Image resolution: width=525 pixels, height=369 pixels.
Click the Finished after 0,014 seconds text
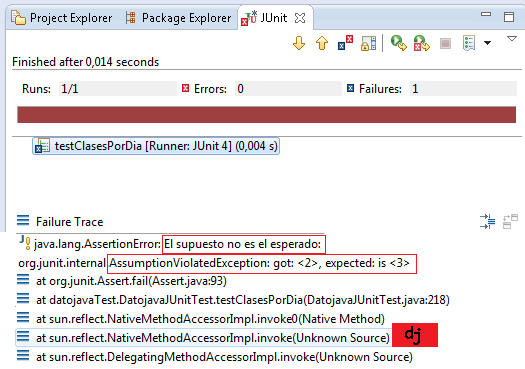point(85,62)
